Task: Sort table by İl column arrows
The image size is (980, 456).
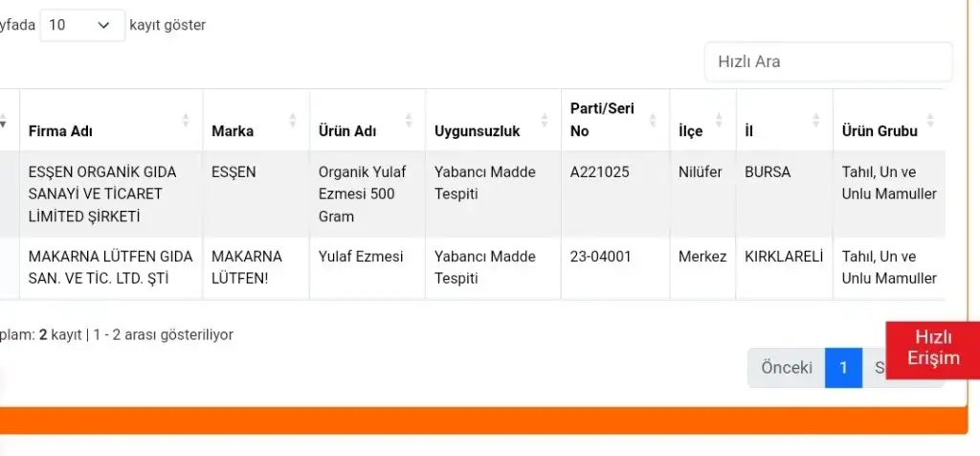Action: pyautogui.click(x=816, y=121)
